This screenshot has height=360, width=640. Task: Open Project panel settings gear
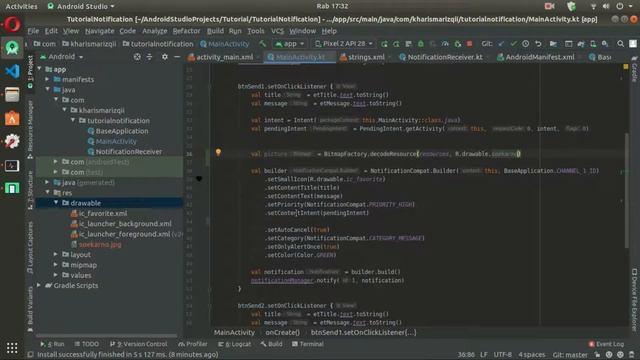tap(164, 57)
